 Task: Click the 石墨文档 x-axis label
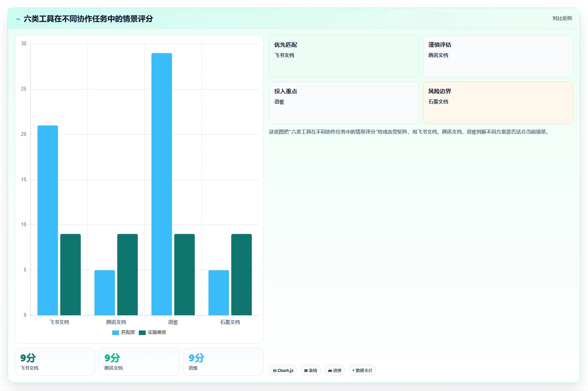[x=230, y=322]
